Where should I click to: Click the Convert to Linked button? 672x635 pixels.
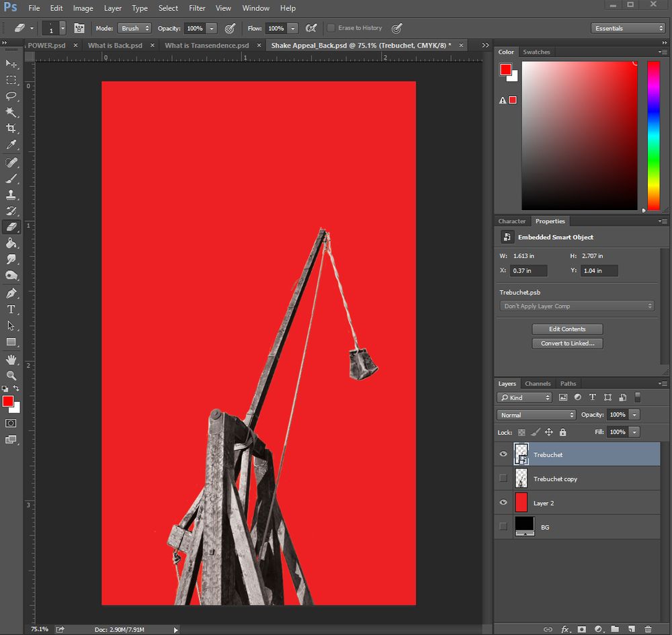[x=567, y=343]
